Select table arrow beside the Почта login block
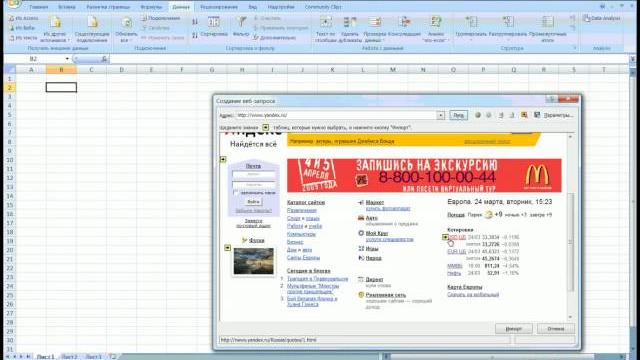This screenshot has width=640, height=360. click(x=223, y=159)
